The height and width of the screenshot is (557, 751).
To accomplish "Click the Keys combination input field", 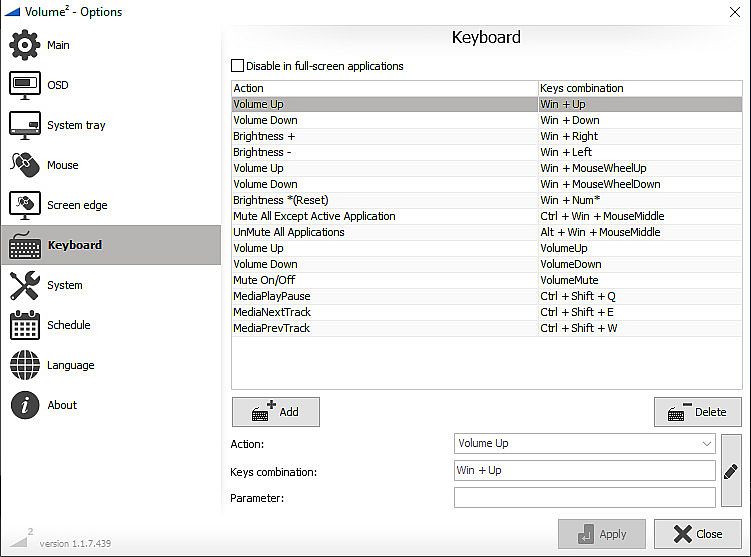I will pyautogui.click(x=584, y=470).
